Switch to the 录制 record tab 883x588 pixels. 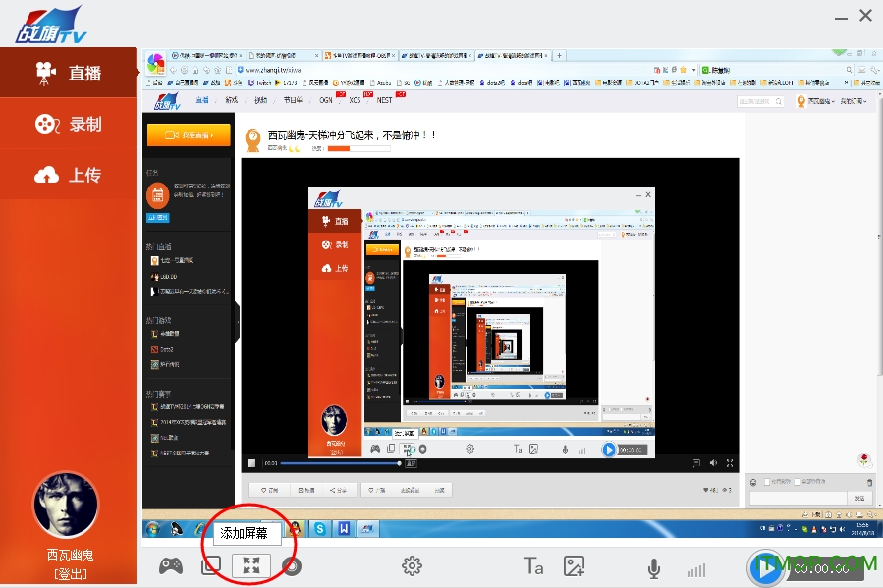pos(68,124)
